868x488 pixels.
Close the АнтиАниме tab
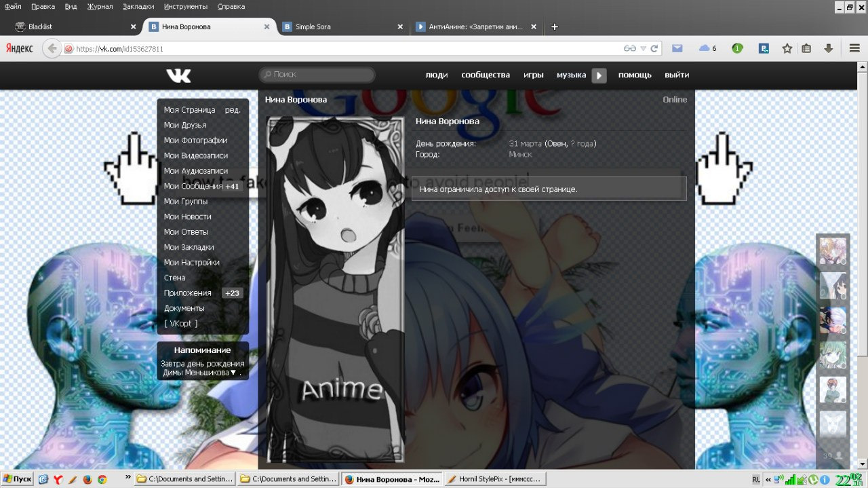(534, 27)
